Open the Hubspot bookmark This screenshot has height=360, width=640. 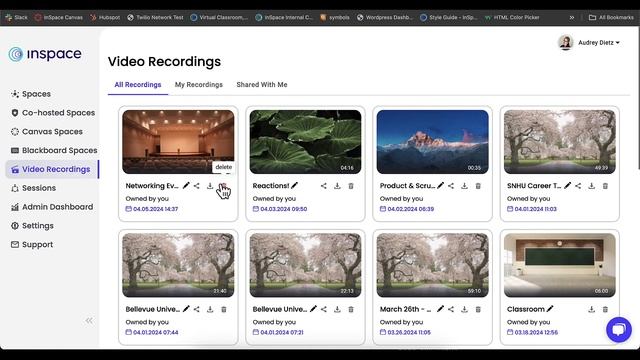point(105,18)
